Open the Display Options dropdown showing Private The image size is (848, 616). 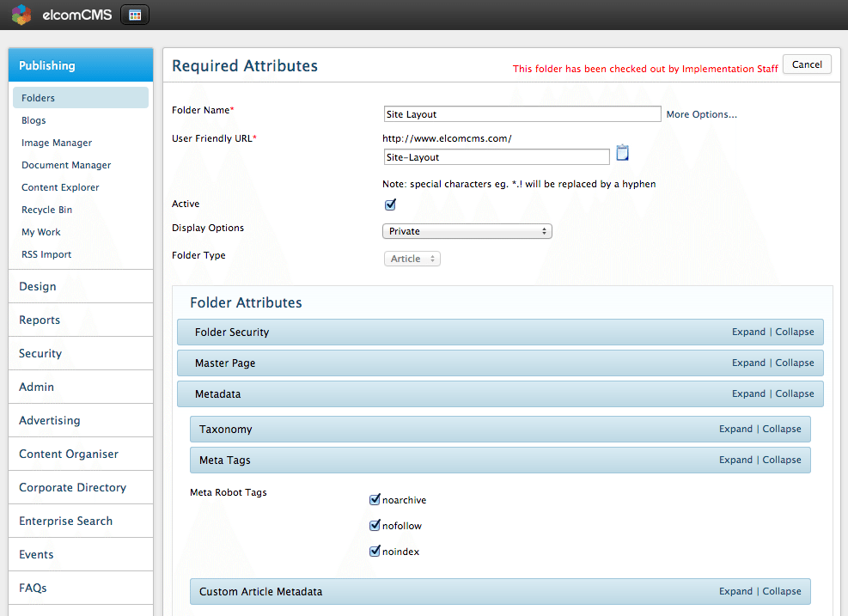pos(467,231)
